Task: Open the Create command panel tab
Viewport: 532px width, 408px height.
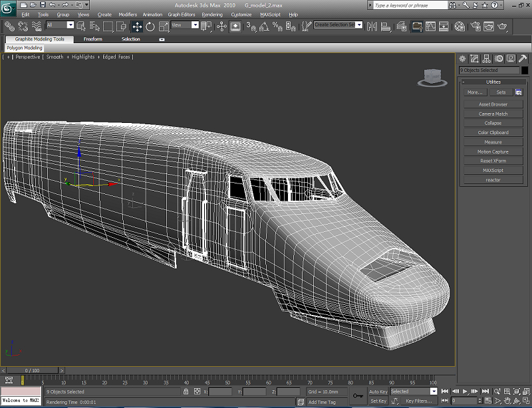Action: click(463, 58)
